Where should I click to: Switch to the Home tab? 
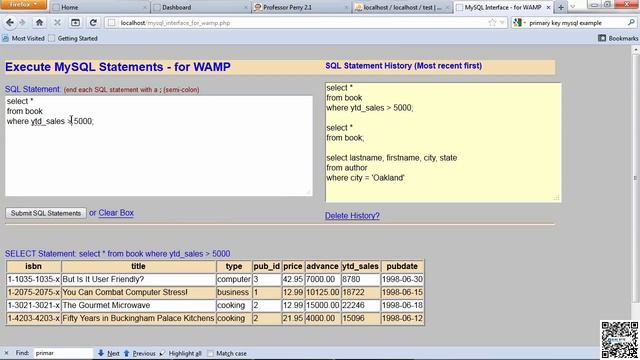pos(99,7)
